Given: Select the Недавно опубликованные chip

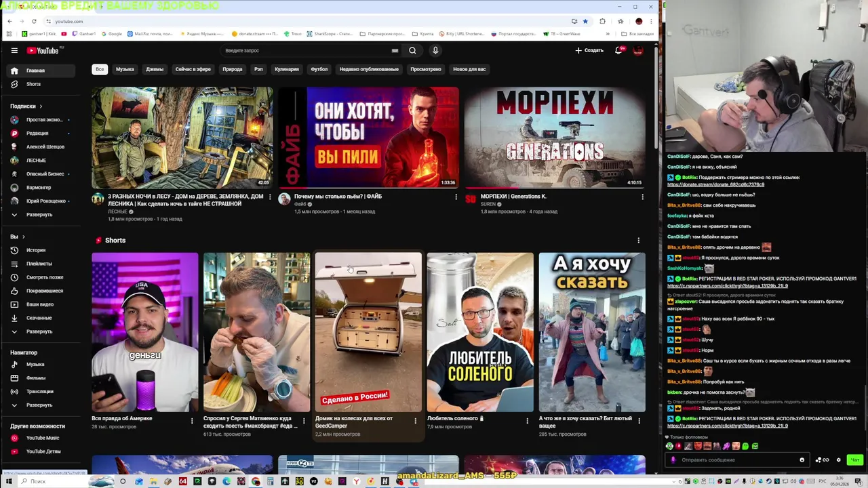Looking at the screenshot, I should click(369, 69).
